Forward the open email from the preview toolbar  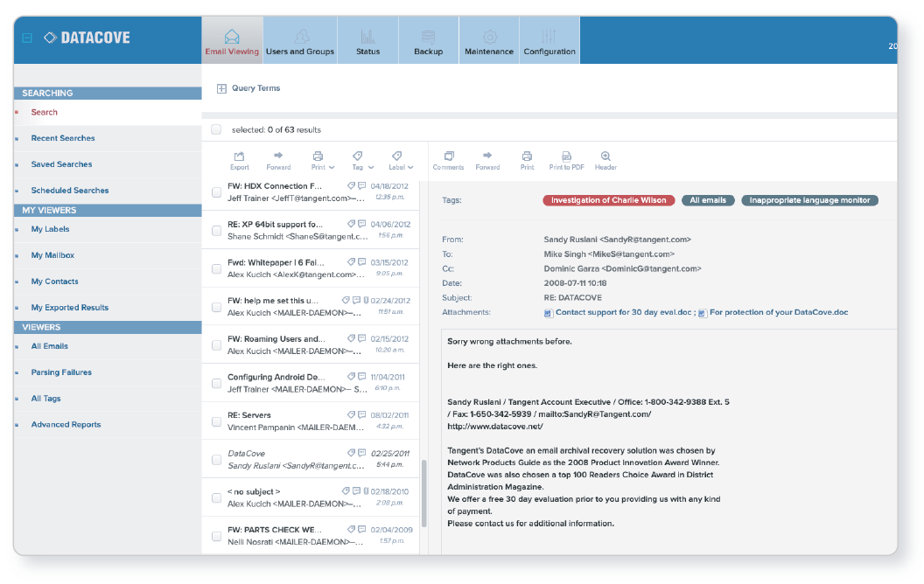pos(487,156)
